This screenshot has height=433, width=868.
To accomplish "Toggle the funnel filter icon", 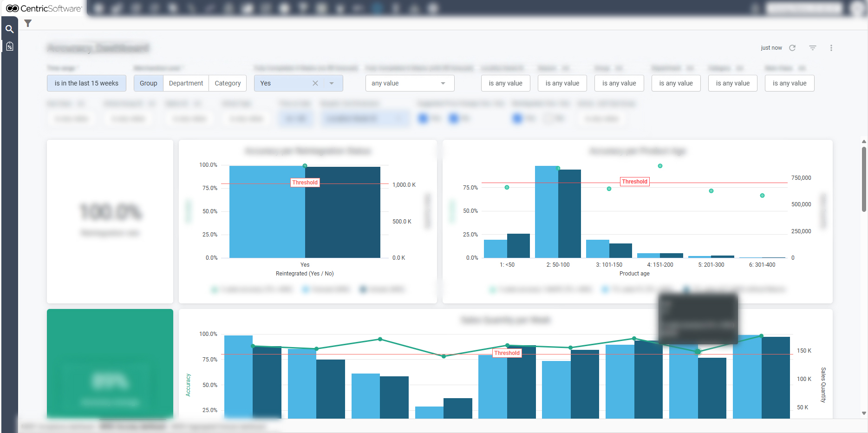I will 28,23.
